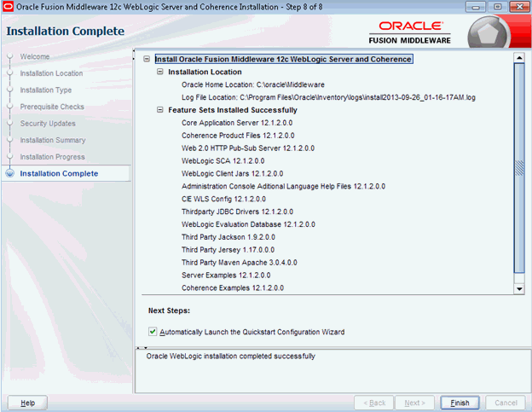The width and height of the screenshot is (532, 412).
Task: Select Coherence Examples 12.1.2.0.0 row
Action: pyautogui.click(x=233, y=287)
